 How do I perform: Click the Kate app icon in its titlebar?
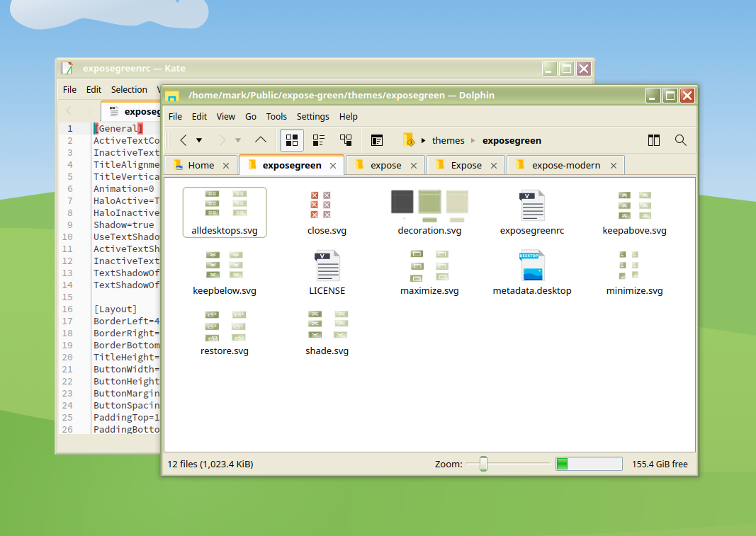67,69
